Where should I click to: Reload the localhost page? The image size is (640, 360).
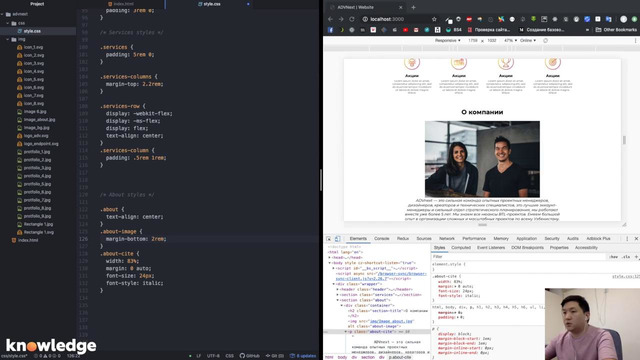[351, 19]
